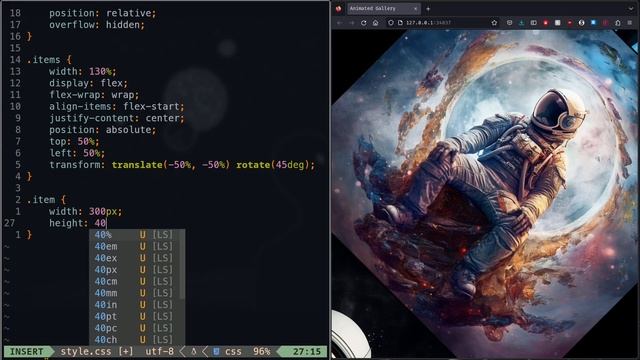Click the height: 40 line being edited
This screenshot has height=360, width=640.
78,223
